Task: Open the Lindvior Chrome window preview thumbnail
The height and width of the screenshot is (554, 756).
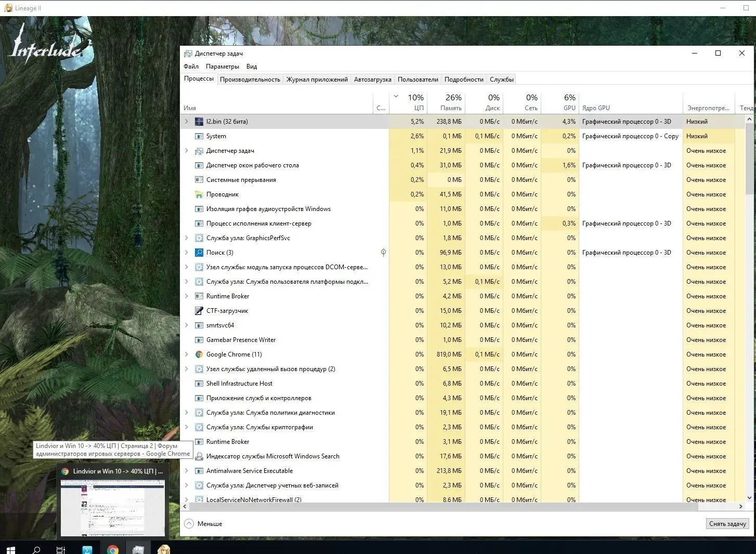Action: (x=113, y=508)
